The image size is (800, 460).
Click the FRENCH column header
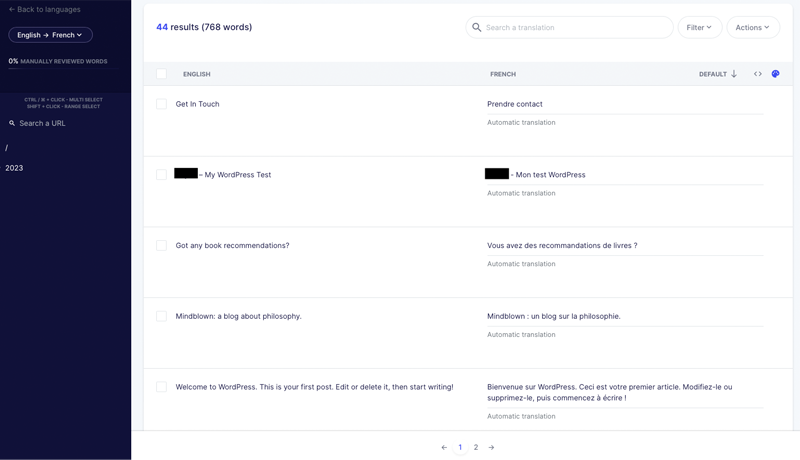[503, 74]
